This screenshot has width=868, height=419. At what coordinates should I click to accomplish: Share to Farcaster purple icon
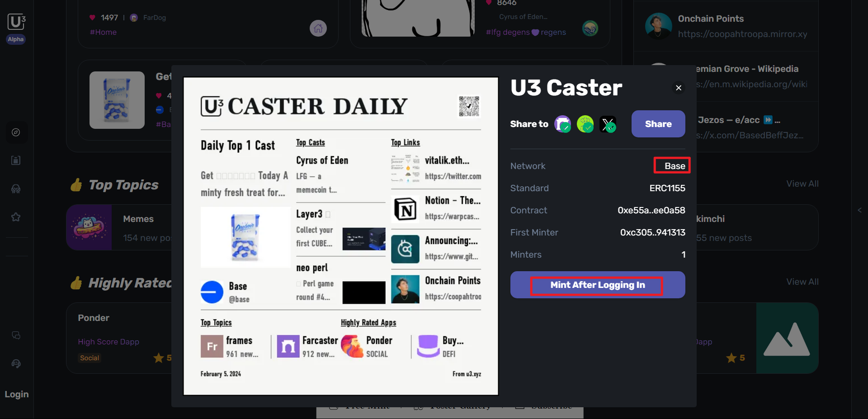pos(562,124)
